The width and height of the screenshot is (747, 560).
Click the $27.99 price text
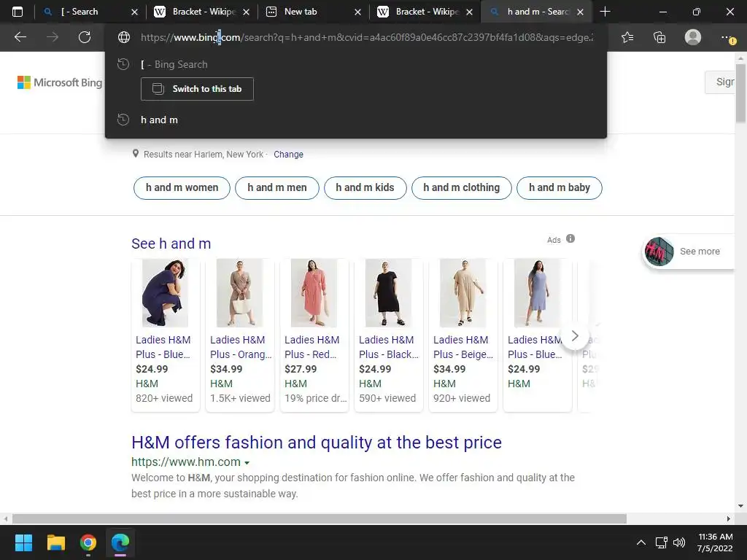point(301,369)
